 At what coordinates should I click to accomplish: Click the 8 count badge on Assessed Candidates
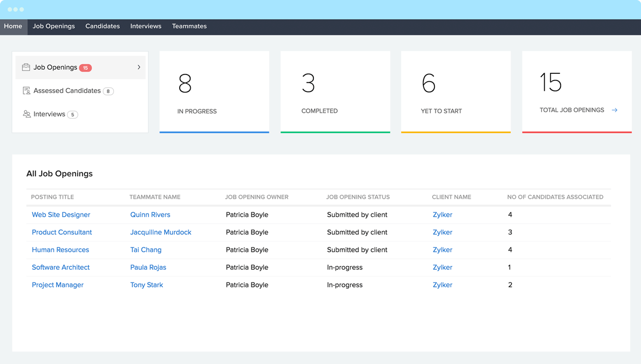(x=108, y=91)
